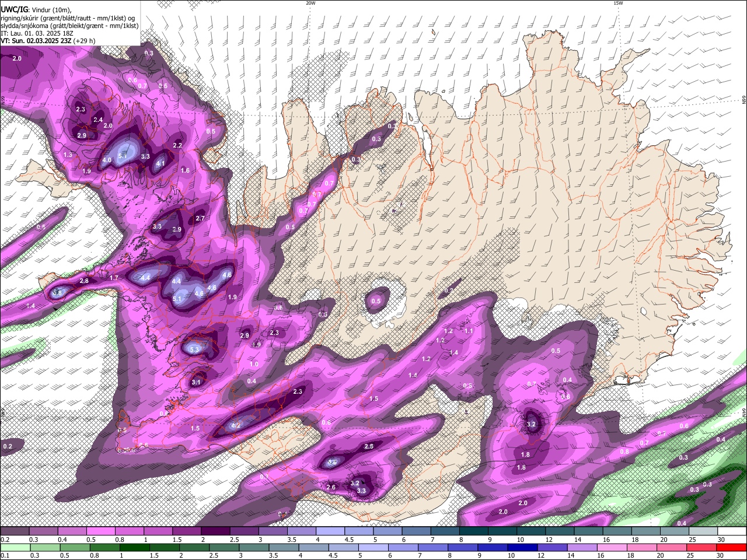Click the '20W' longitude label
The image size is (747, 560).
(310, 3)
